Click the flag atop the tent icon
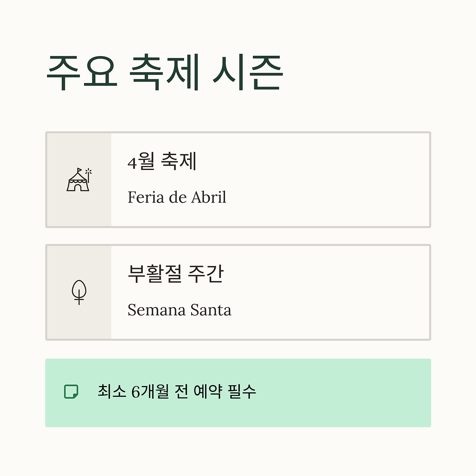Image resolution: width=476 pixels, height=476 pixels. (79, 170)
